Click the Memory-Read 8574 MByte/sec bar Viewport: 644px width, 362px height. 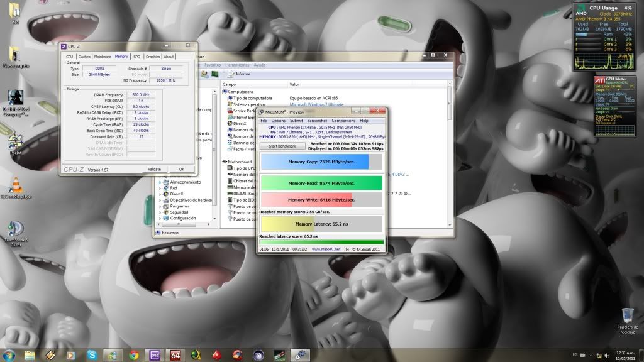pos(321,183)
